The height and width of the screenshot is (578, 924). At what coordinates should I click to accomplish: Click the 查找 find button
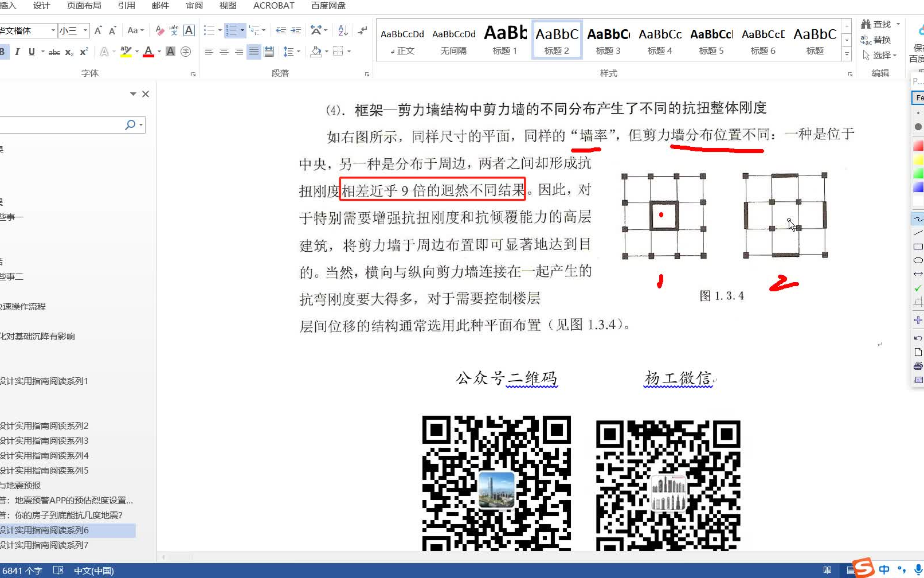tap(876, 24)
